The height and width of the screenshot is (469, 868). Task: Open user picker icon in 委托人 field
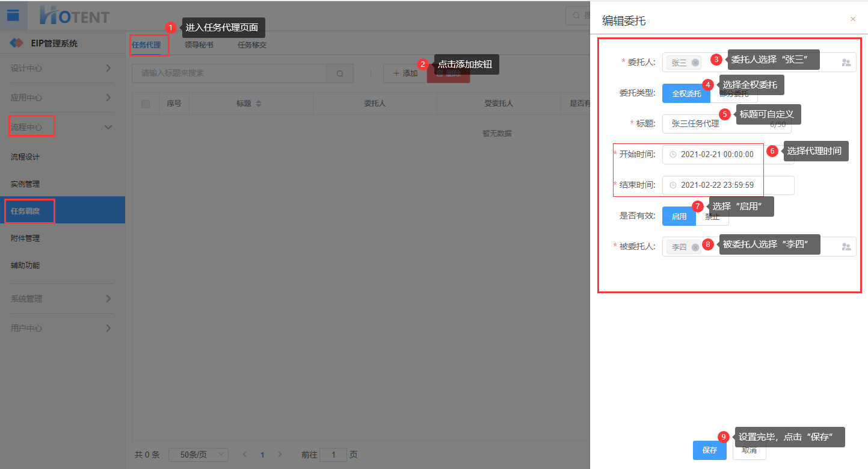(x=846, y=63)
